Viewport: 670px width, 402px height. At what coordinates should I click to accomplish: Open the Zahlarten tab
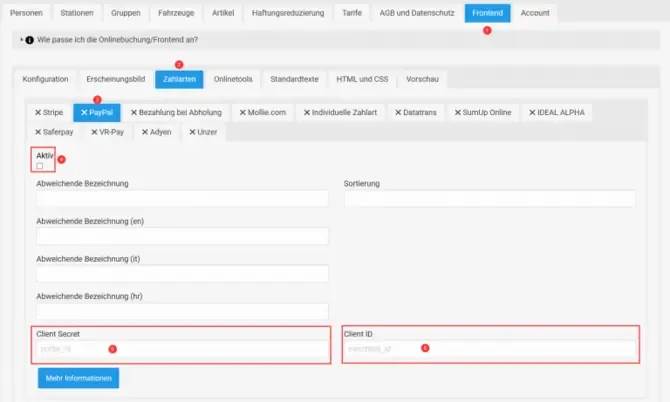coord(179,79)
